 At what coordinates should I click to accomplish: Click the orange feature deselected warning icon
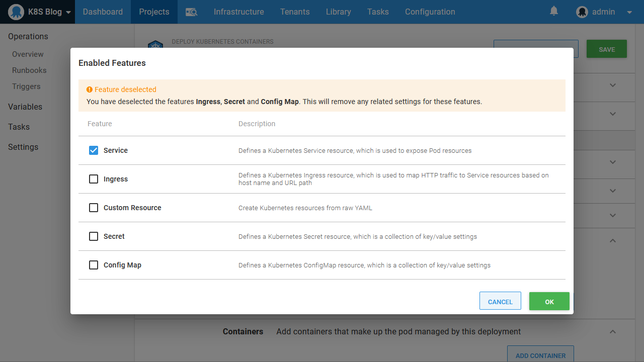click(x=90, y=89)
